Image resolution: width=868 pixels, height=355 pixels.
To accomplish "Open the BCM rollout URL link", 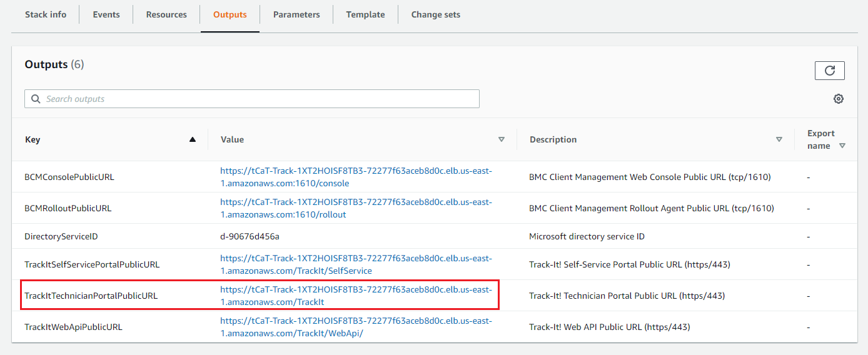I will pos(356,208).
